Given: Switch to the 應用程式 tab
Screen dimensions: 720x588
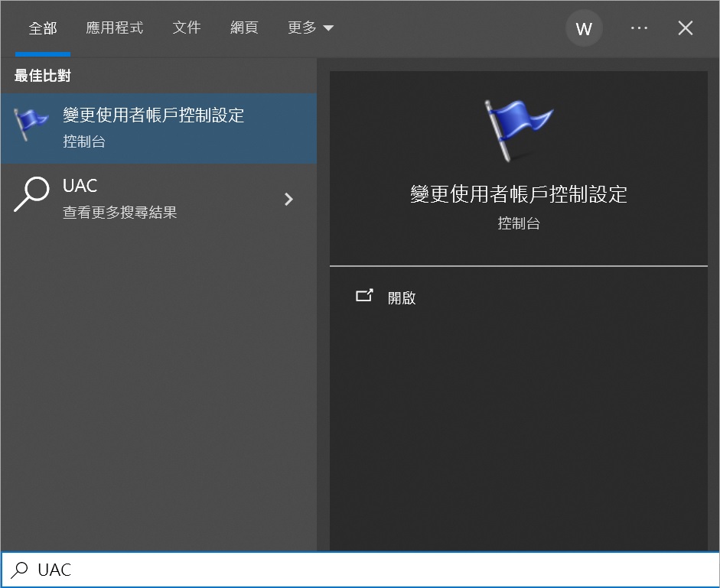Looking at the screenshot, I should (114, 28).
